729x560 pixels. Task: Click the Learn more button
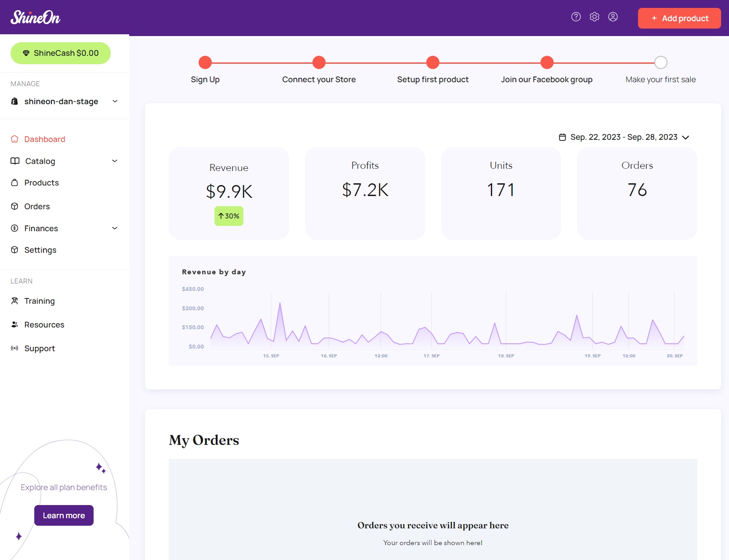[64, 516]
